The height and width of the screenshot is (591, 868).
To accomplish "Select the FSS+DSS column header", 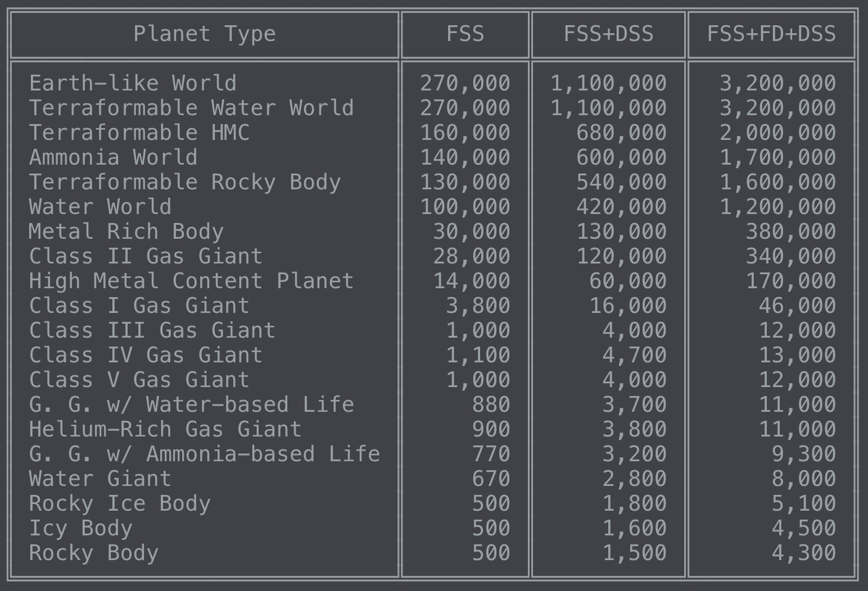I will pos(609,34).
